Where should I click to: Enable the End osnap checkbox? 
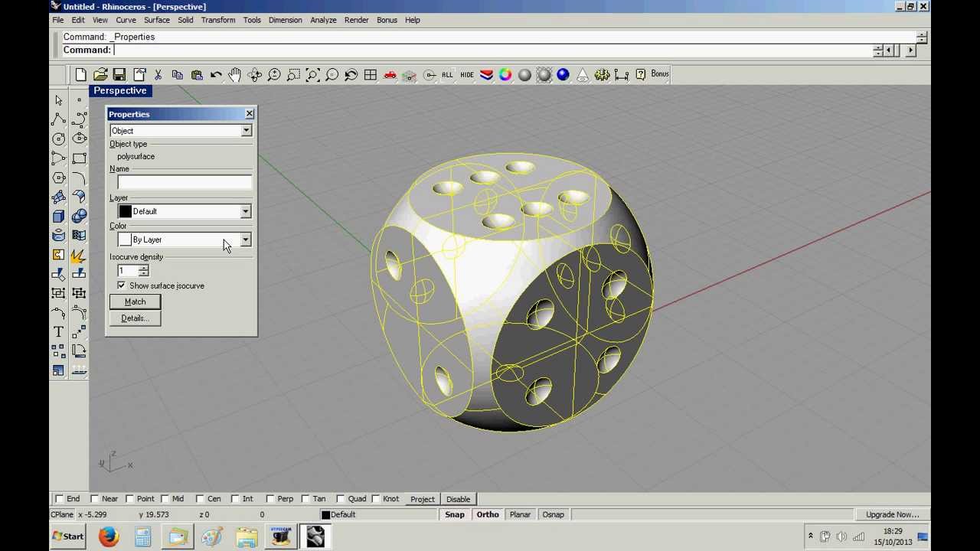60,499
